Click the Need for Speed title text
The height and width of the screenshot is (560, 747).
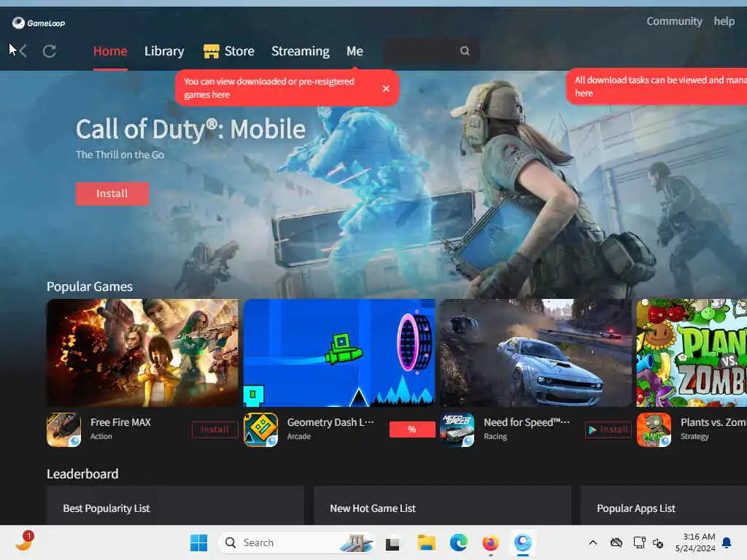point(527,422)
